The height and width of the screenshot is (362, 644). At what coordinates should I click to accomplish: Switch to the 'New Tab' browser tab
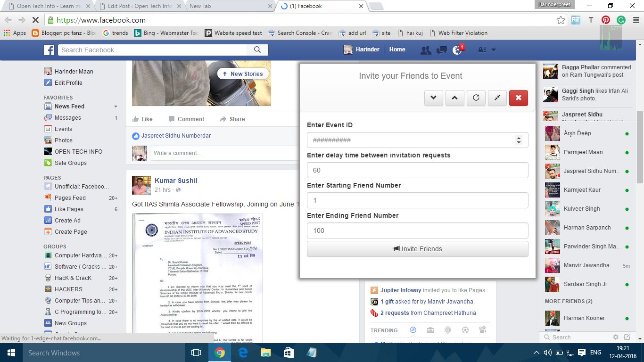pyautogui.click(x=229, y=6)
